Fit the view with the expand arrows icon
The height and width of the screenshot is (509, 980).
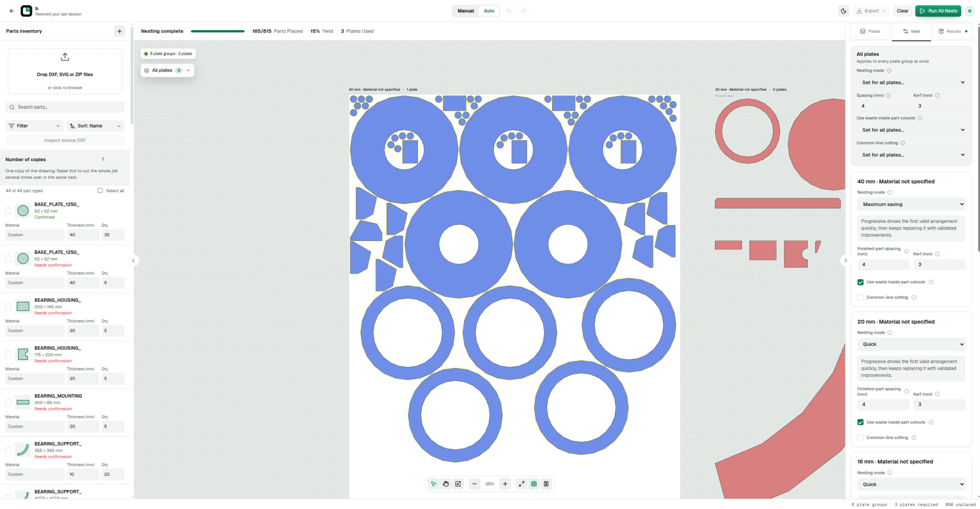(522, 484)
